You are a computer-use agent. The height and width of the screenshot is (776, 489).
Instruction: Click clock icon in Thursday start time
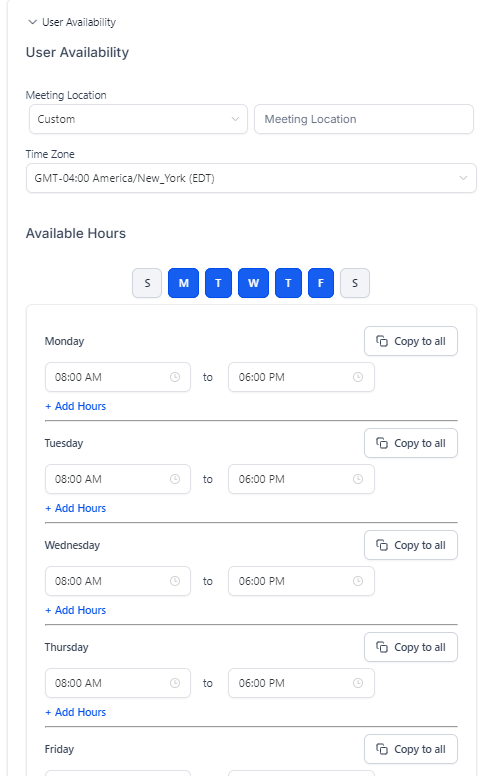[x=175, y=683]
